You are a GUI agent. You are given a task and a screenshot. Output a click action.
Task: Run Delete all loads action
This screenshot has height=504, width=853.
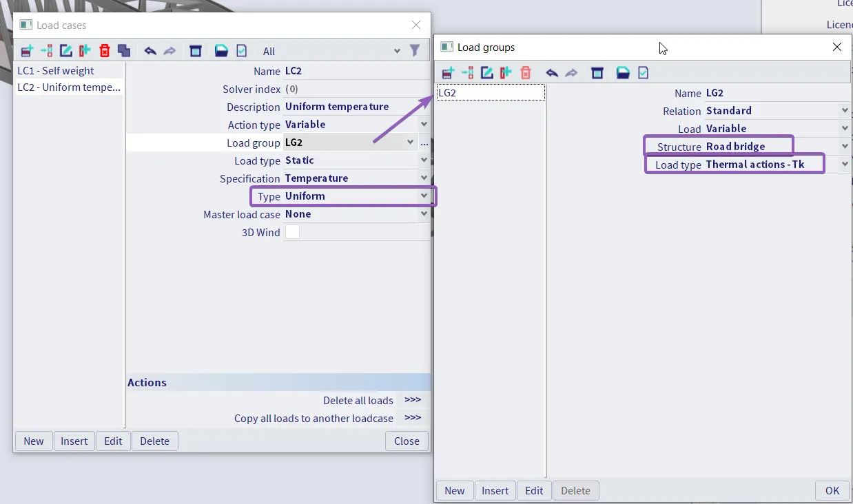tap(413, 400)
